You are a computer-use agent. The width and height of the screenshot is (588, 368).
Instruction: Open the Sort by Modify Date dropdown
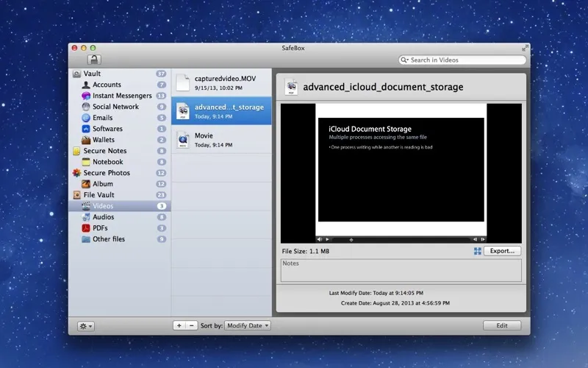[248, 325]
